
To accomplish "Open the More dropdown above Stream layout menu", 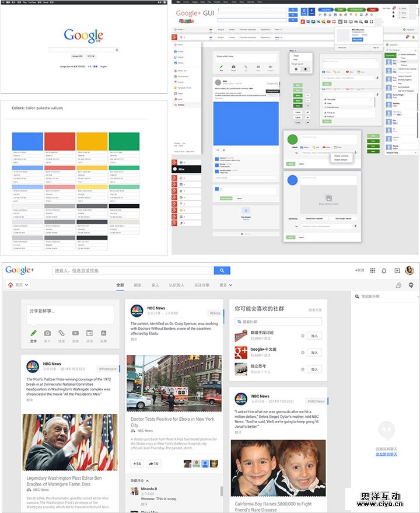I will pyautogui.click(x=293, y=51).
